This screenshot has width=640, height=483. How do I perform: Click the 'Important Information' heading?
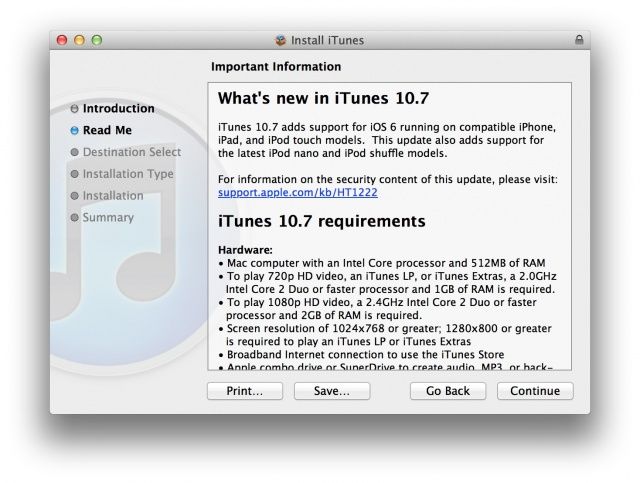(x=276, y=67)
